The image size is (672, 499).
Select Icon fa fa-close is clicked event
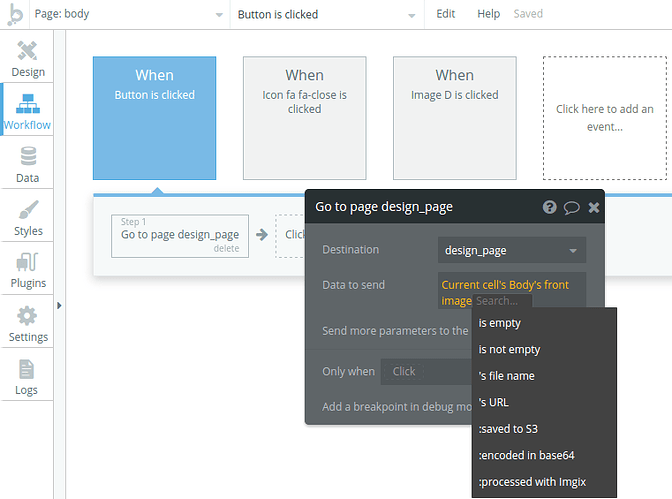click(305, 118)
